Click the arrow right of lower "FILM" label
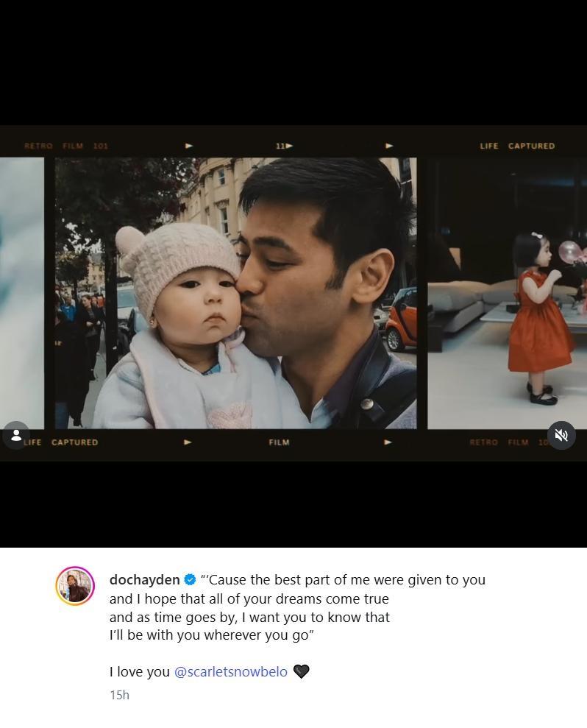 [388, 442]
